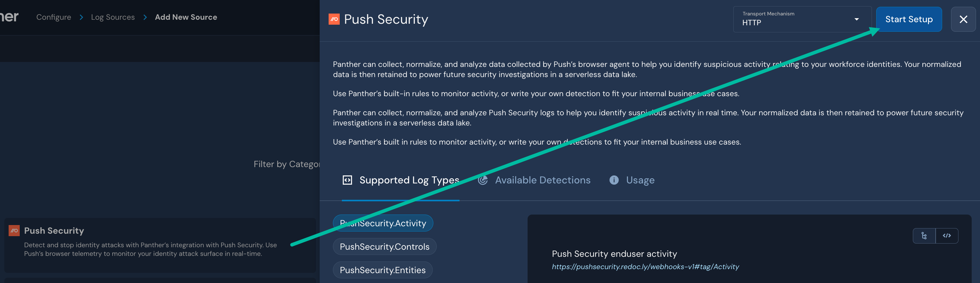
Task: Open the Transport Mechanism dropdown
Action: [x=801, y=19]
